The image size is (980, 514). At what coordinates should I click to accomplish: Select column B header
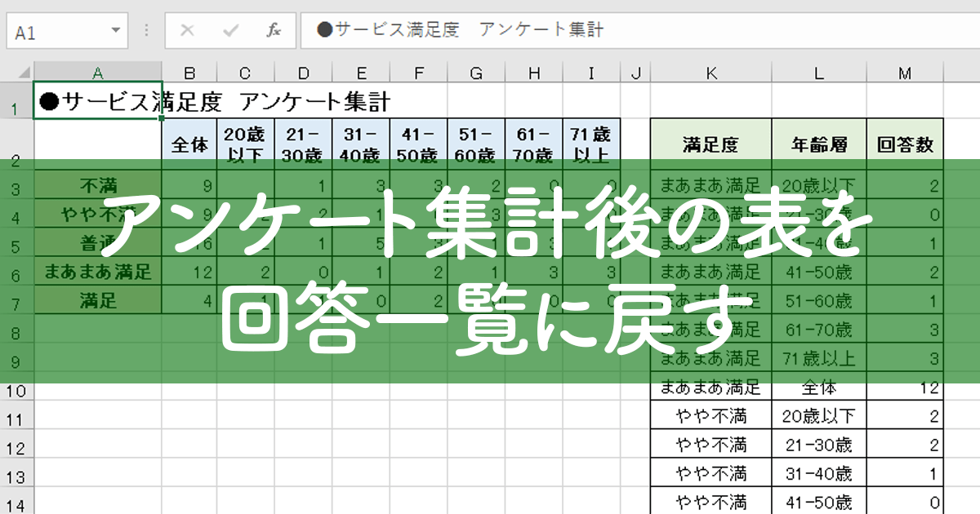coord(189,73)
